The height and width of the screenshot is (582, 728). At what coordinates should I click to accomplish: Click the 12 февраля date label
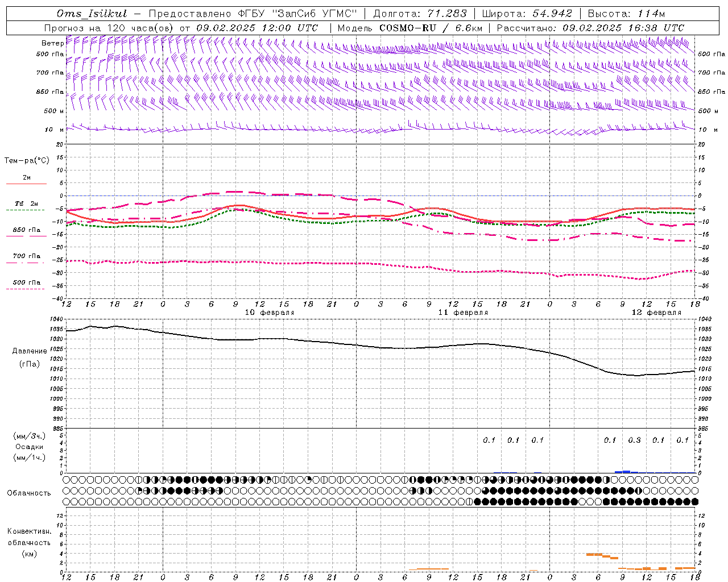click(656, 313)
